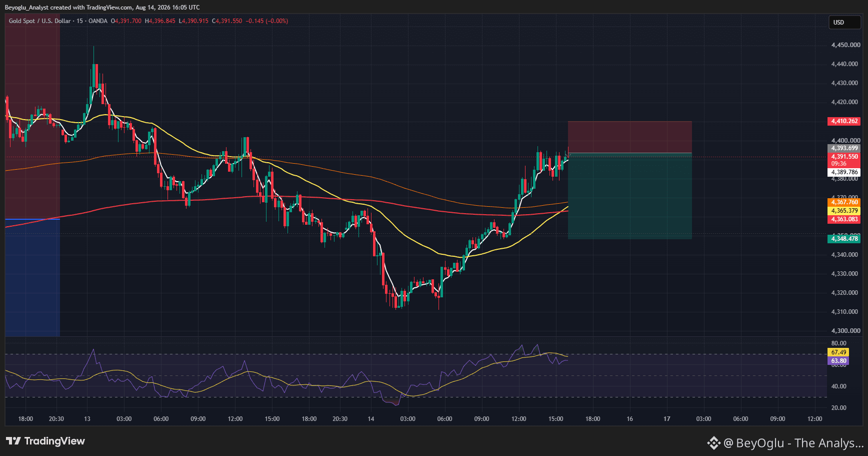Click the 4,420.000 price axis label
This screenshot has height=456, width=868.
[844, 102]
